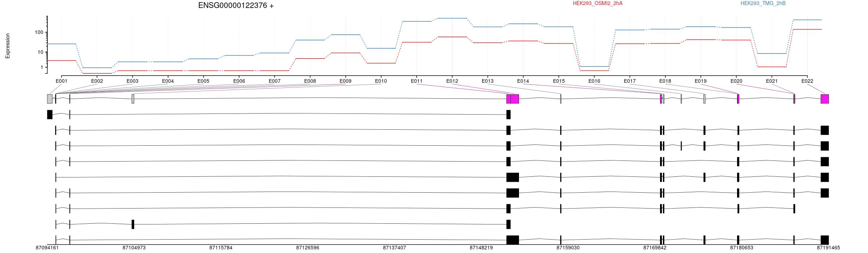Click exon label E008
The width and height of the screenshot is (868, 253).
pos(310,81)
